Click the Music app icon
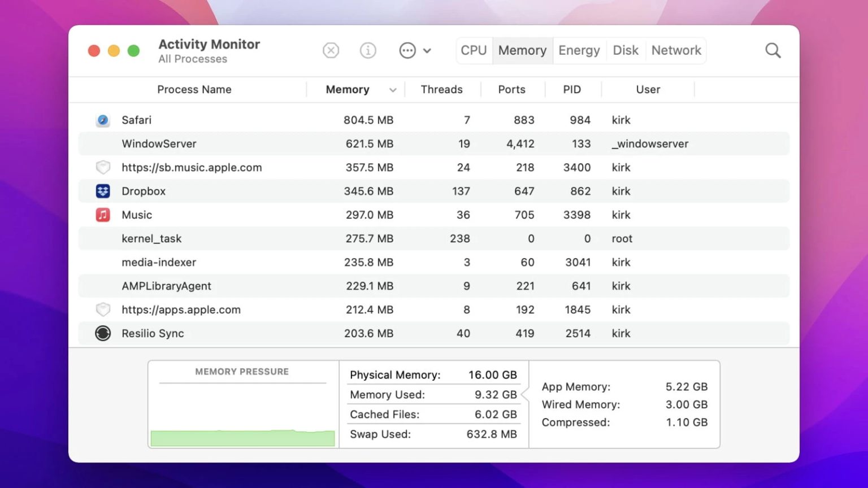The height and width of the screenshot is (488, 868). (x=103, y=215)
